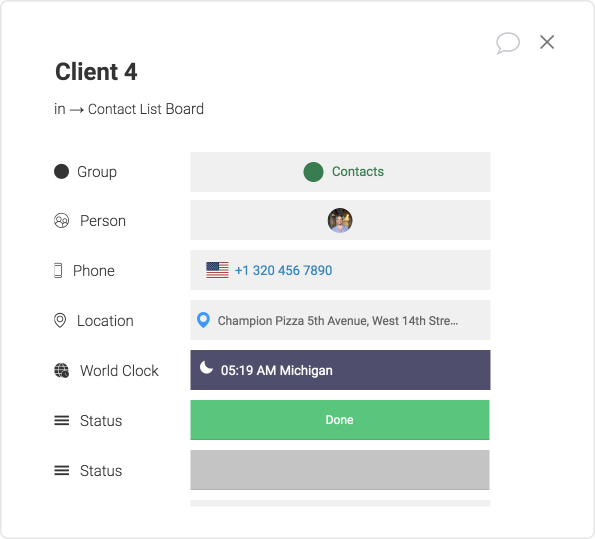This screenshot has height=539, width=595.
Task: Click the assigned person avatar
Action: [x=340, y=220]
